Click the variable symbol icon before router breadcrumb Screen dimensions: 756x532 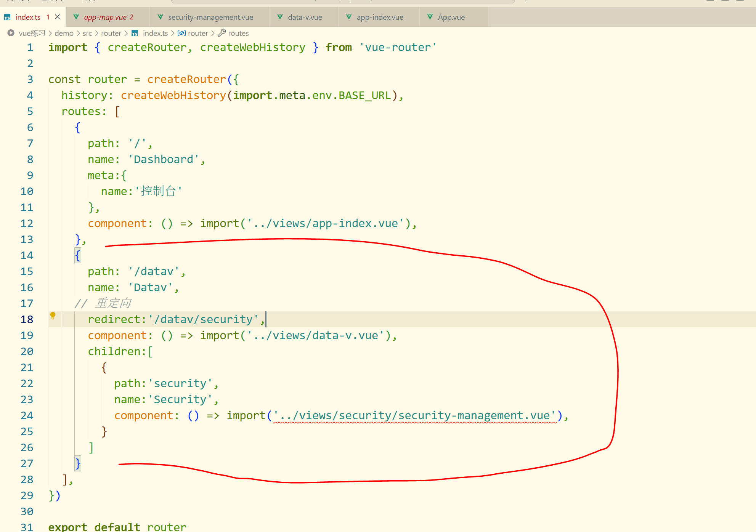click(x=182, y=33)
